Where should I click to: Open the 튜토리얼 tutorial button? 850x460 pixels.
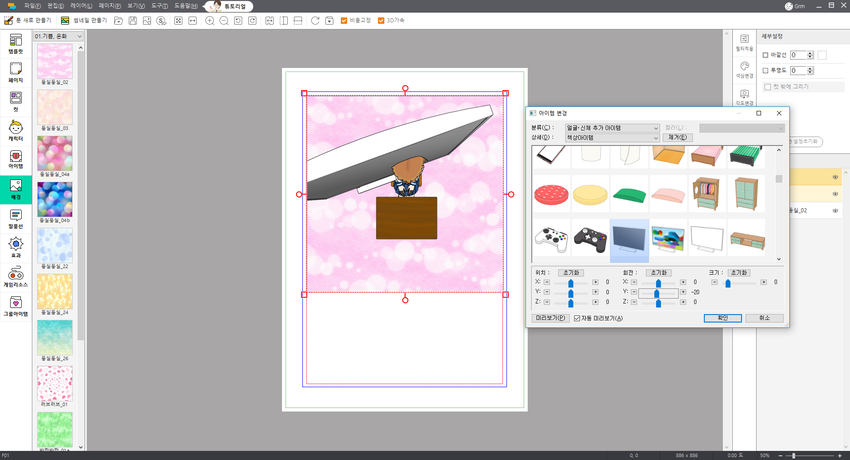coord(229,7)
